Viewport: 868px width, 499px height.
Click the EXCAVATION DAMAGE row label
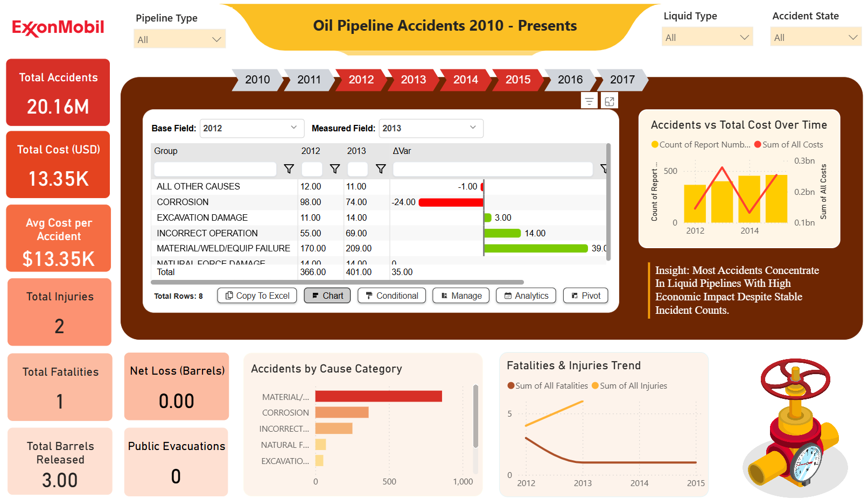[x=202, y=217]
